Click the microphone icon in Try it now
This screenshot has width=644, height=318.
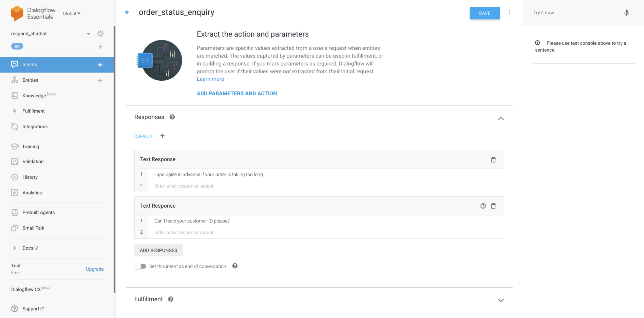coord(626,13)
